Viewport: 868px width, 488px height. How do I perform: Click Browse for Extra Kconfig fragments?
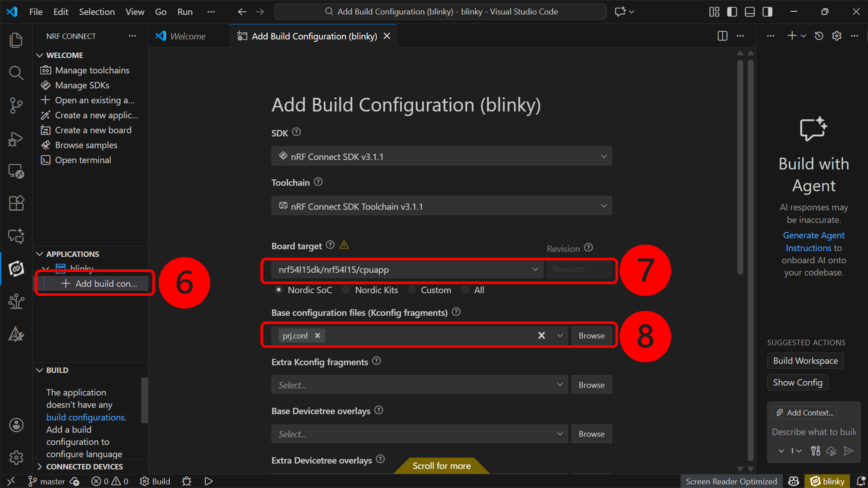click(591, 385)
